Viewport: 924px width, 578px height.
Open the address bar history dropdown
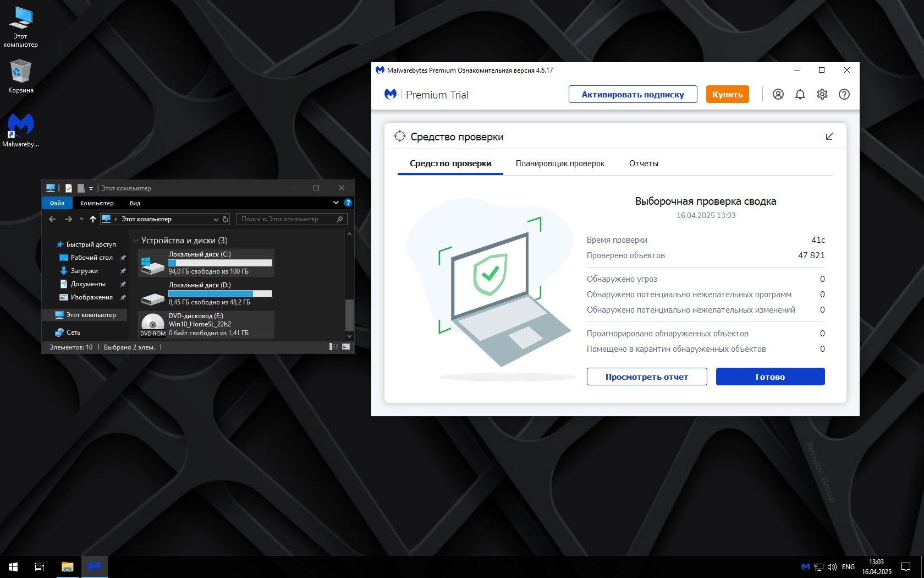point(216,219)
